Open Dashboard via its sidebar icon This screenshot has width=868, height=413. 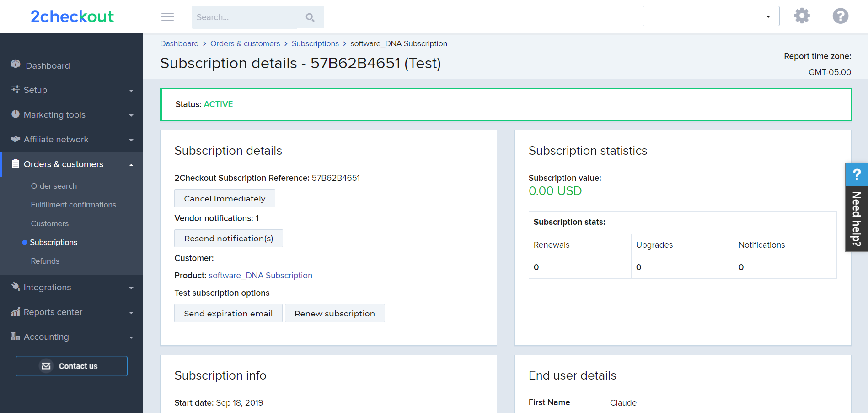[x=16, y=65]
